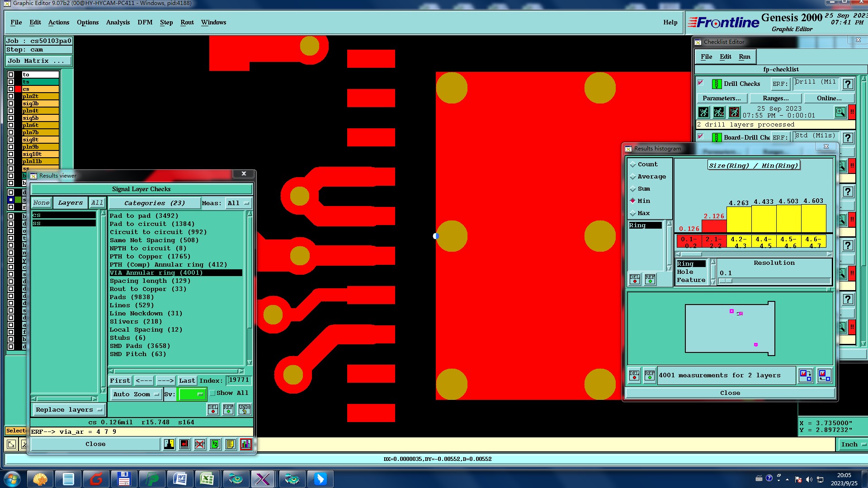Click the green Drill Checks status icon
The height and width of the screenshot is (488, 868).
click(716, 84)
